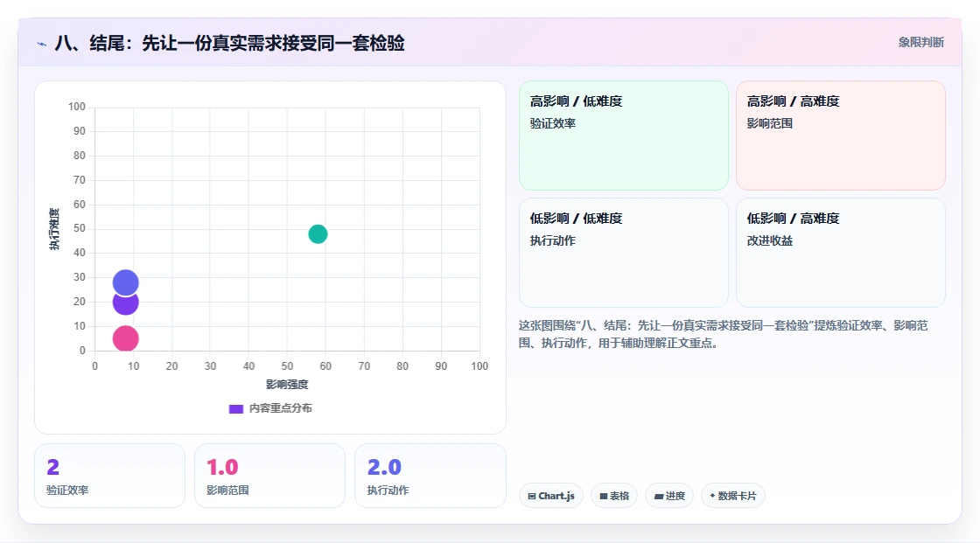
Task: Click the 表格 tag
Action: click(x=614, y=496)
